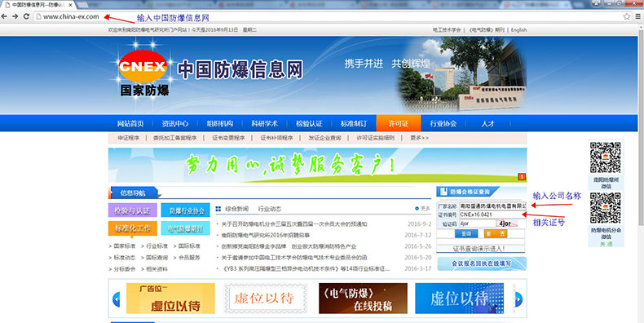Viewport: 644px width, 323px height.
Task: Bookmark page with the star icon
Action: (x=626, y=16)
